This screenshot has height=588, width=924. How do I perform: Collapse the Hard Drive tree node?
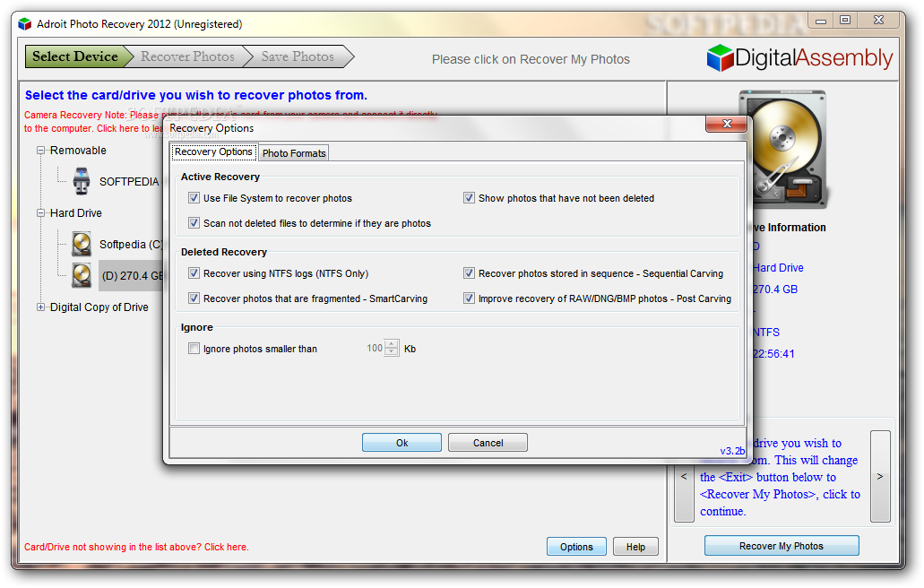point(40,212)
